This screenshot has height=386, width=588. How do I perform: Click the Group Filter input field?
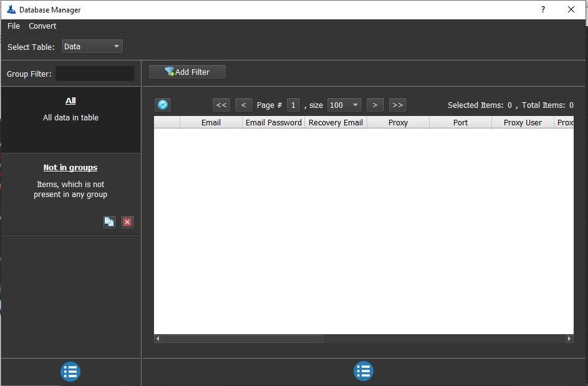[95, 74]
